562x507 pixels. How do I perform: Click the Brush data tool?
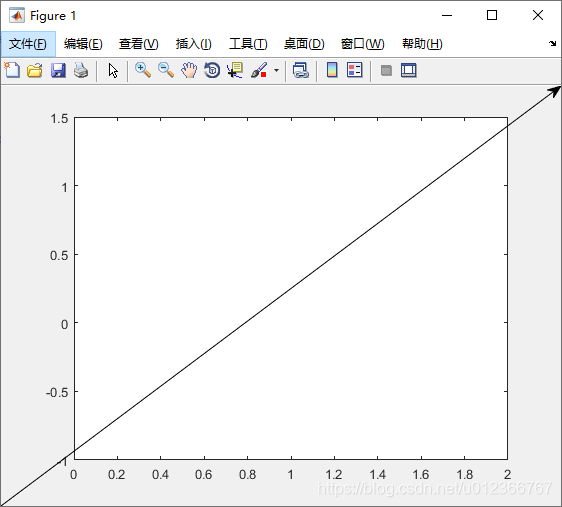pyautogui.click(x=259, y=70)
